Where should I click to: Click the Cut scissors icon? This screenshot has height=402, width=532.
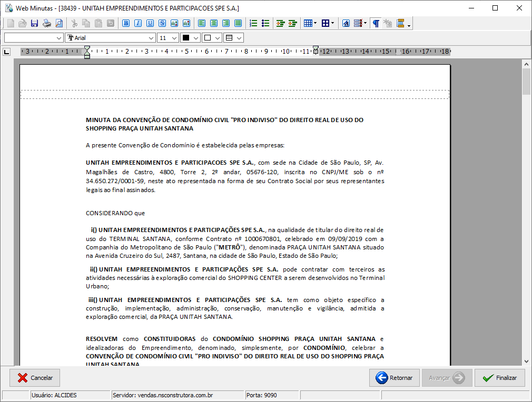point(74,23)
